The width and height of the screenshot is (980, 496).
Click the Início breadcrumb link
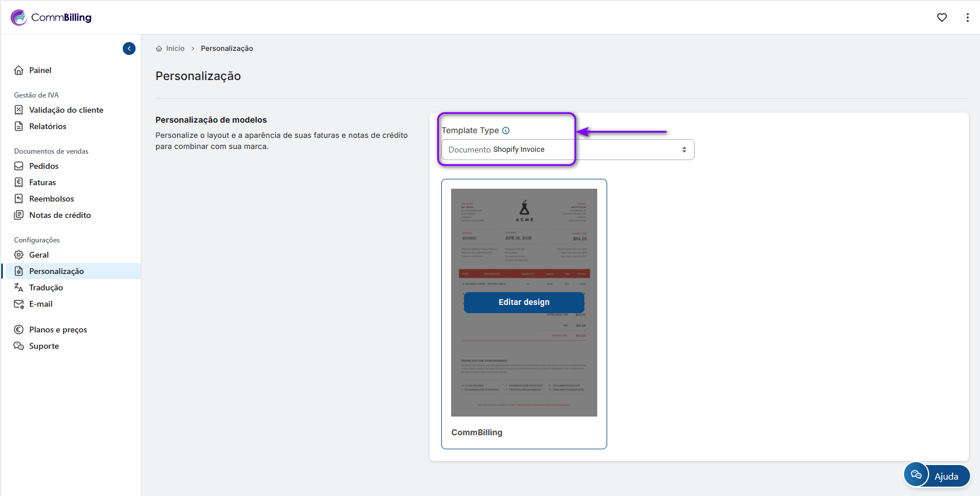pos(175,48)
